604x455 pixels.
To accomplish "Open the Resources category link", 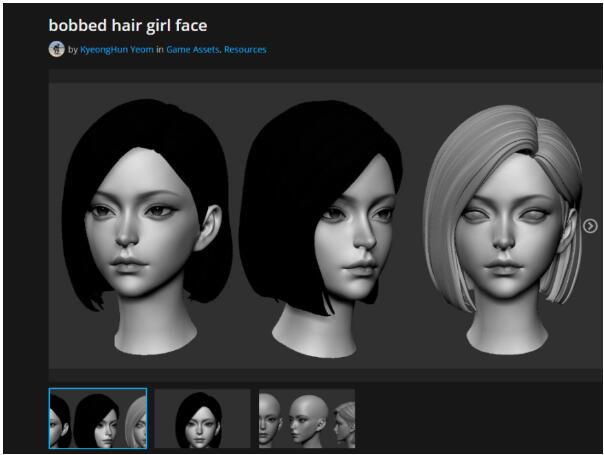I will pos(245,50).
